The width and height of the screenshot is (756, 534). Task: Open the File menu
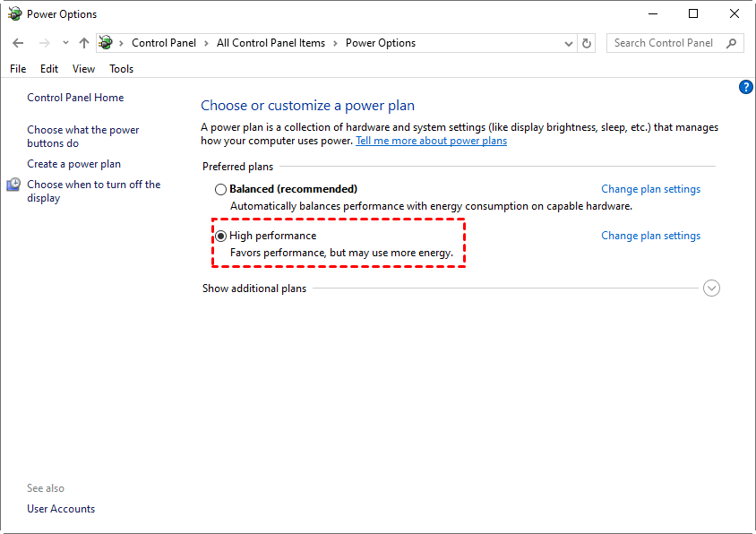pyautogui.click(x=18, y=69)
